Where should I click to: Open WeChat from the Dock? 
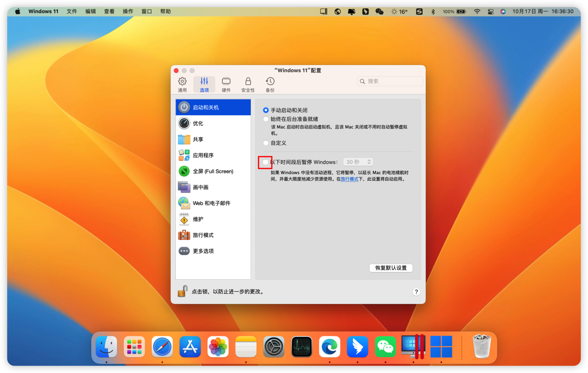[x=385, y=347]
